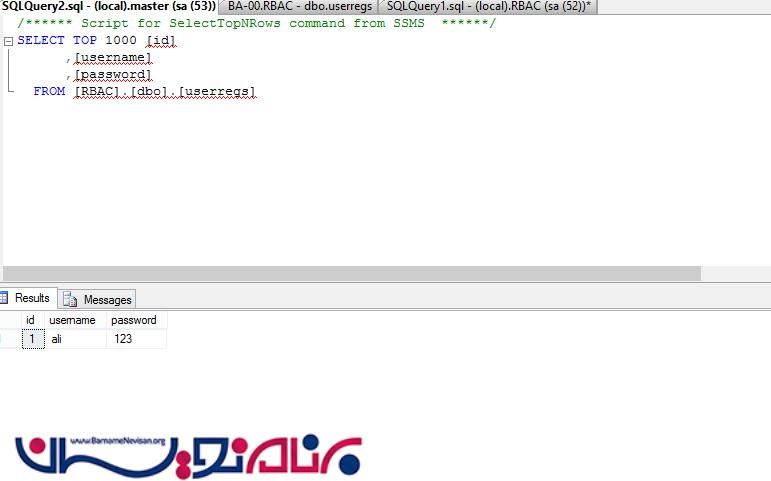Click the id column header
Screen dimensions: 771x481
(x=31, y=320)
